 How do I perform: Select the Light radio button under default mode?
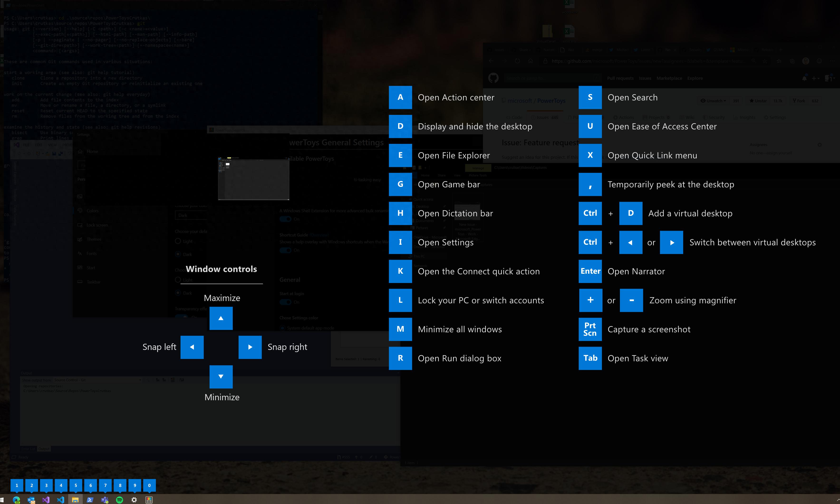(178, 241)
